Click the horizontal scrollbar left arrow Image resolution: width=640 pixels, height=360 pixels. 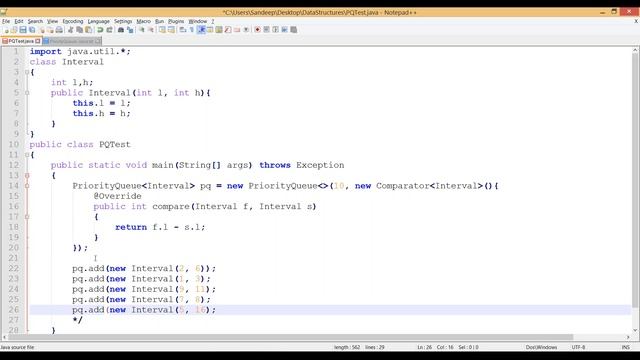tap(4, 337)
